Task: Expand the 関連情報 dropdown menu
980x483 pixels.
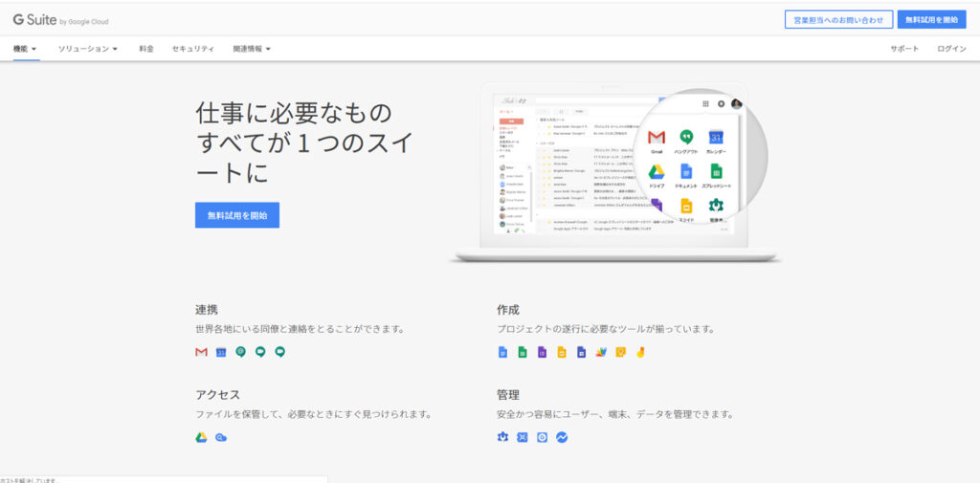Action: tap(252, 49)
